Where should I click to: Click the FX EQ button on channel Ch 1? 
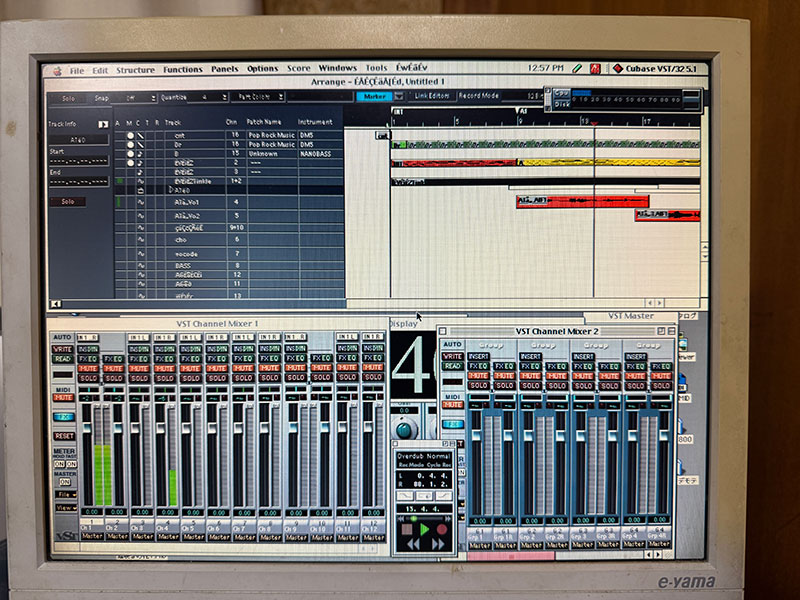tap(88, 359)
